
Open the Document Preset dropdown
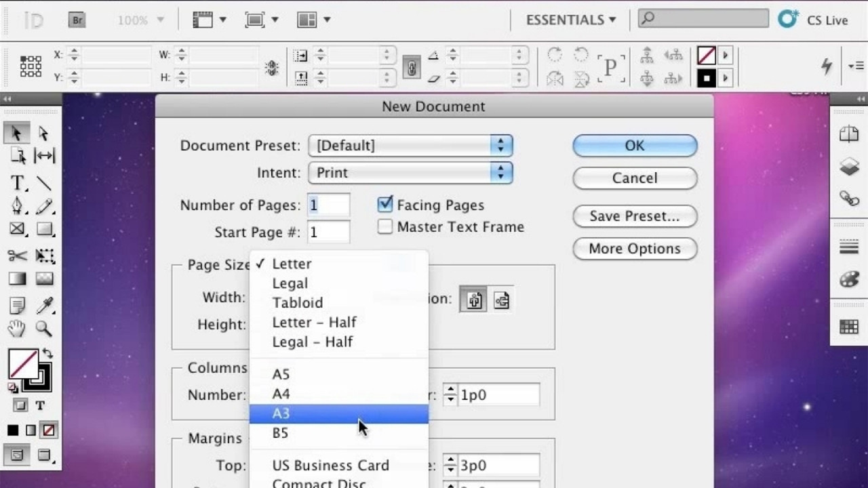click(410, 146)
